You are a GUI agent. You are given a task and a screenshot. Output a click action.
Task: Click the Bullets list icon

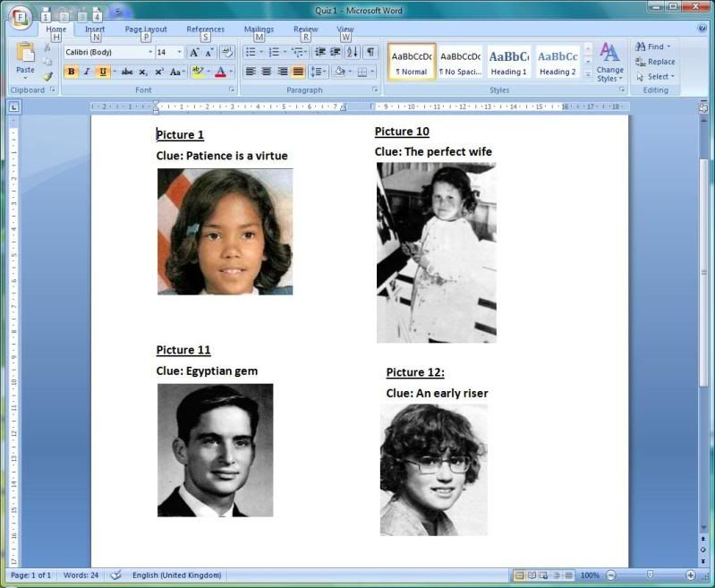tap(253, 53)
